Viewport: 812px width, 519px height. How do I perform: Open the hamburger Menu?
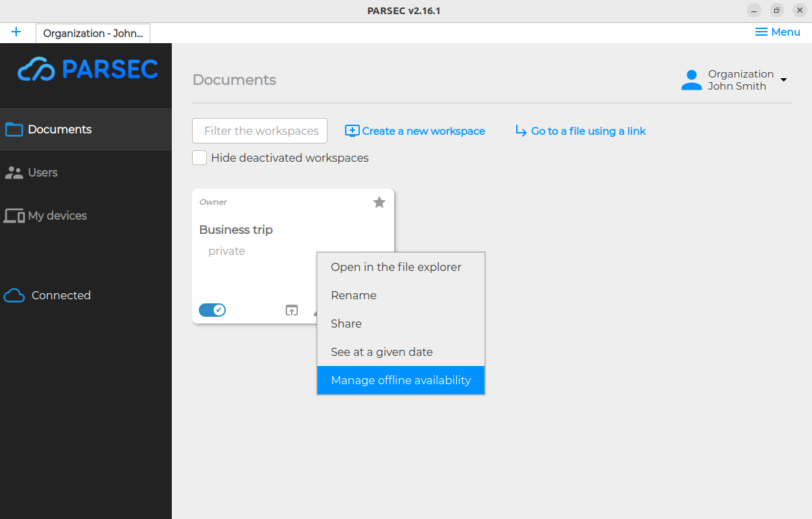(x=778, y=32)
